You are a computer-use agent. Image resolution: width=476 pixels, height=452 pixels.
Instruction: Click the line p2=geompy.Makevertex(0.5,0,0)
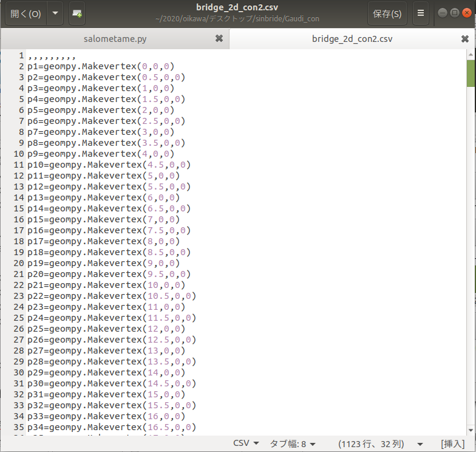[106, 77]
